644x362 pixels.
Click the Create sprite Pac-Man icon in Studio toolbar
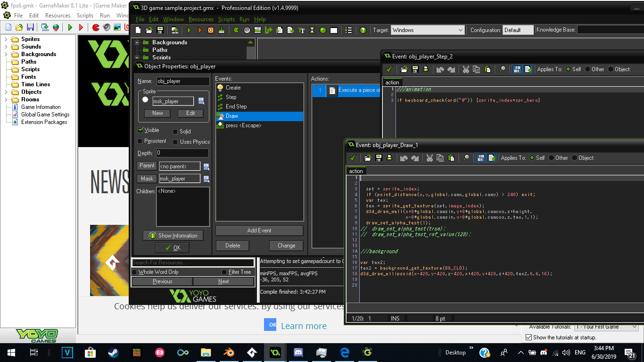pos(236,30)
